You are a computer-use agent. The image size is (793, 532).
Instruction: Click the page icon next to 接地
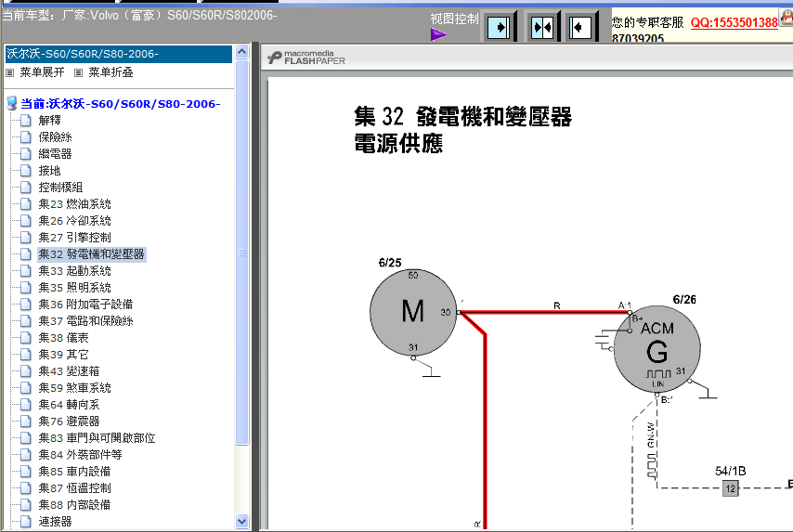(x=26, y=171)
